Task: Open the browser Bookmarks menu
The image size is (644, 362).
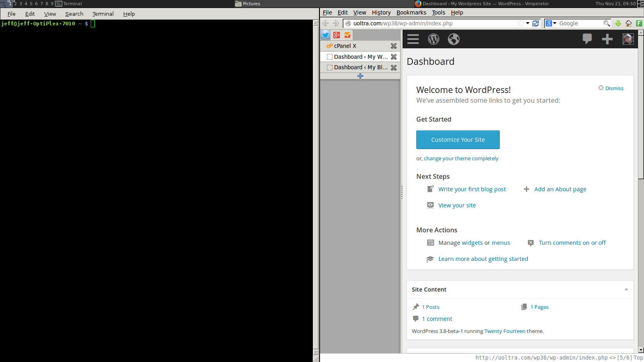Action: 411,12
